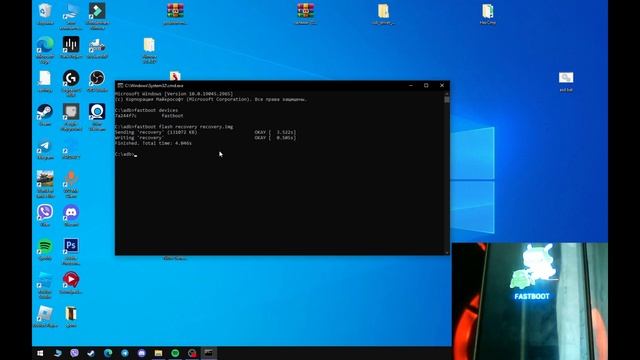
Task: Close the cmd.exe window
Action: (442, 85)
